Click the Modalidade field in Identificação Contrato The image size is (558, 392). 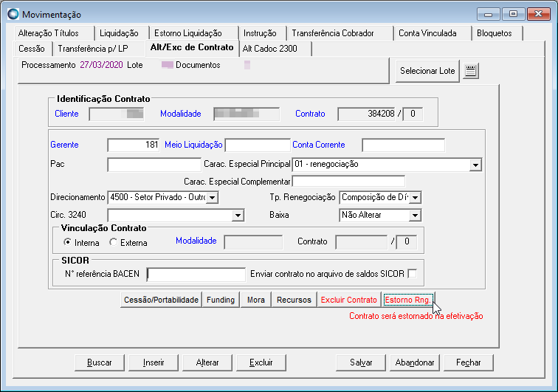(247, 114)
